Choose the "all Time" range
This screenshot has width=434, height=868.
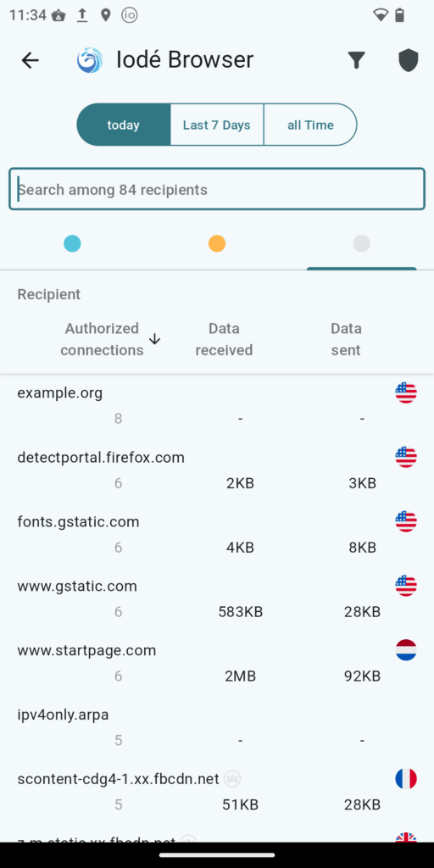click(x=310, y=125)
